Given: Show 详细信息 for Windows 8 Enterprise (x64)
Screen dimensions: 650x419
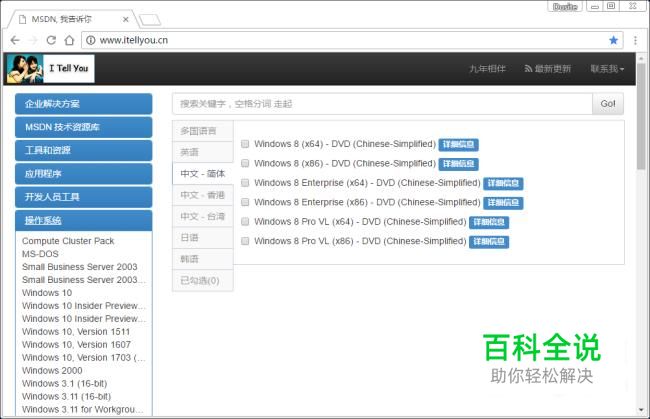Looking at the screenshot, I should (503, 184).
